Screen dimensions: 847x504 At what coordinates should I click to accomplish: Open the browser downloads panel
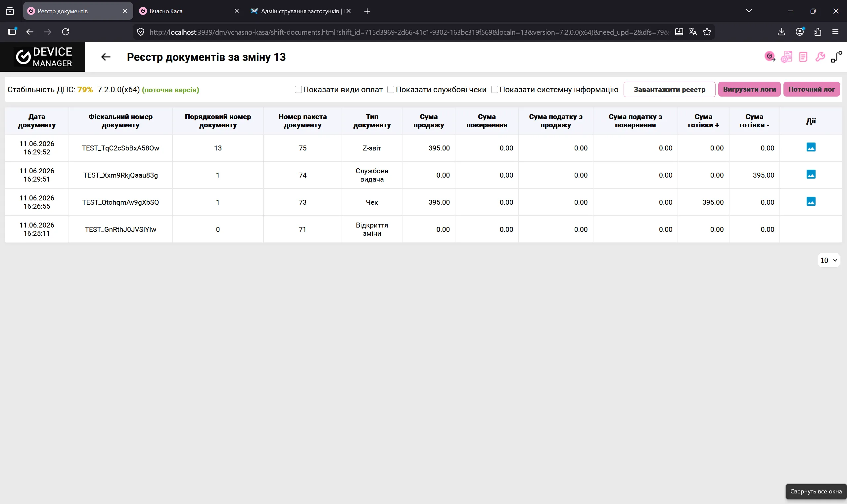pos(781,32)
